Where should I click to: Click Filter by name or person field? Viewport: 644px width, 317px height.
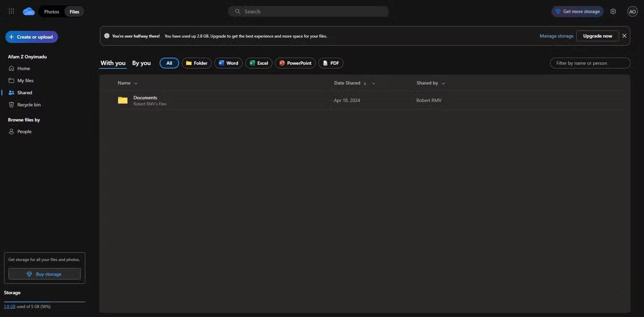[x=590, y=63]
